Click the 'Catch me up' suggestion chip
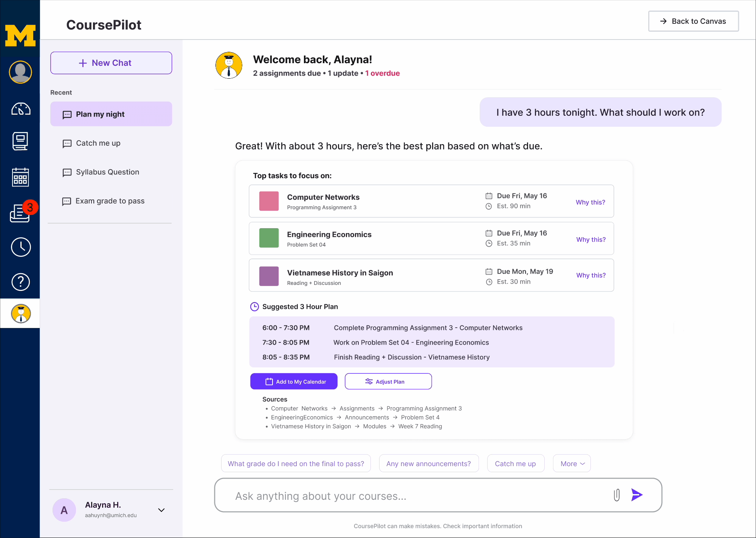This screenshot has width=756, height=538. pyautogui.click(x=516, y=463)
